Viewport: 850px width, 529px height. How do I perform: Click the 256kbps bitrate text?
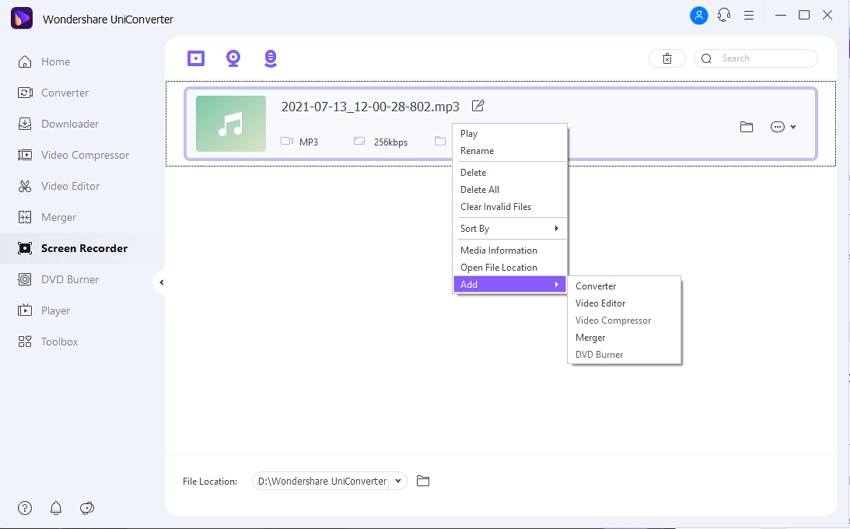(x=390, y=142)
